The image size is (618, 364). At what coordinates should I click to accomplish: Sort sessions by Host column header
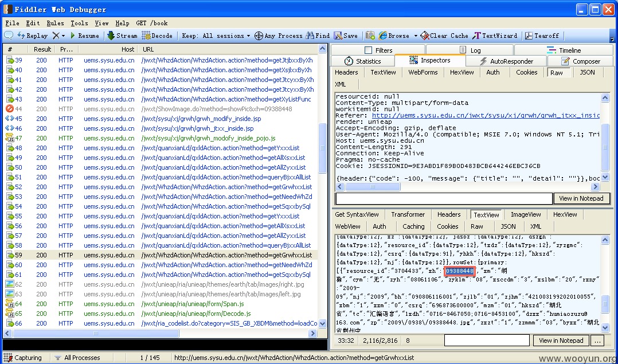tap(108, 49)
